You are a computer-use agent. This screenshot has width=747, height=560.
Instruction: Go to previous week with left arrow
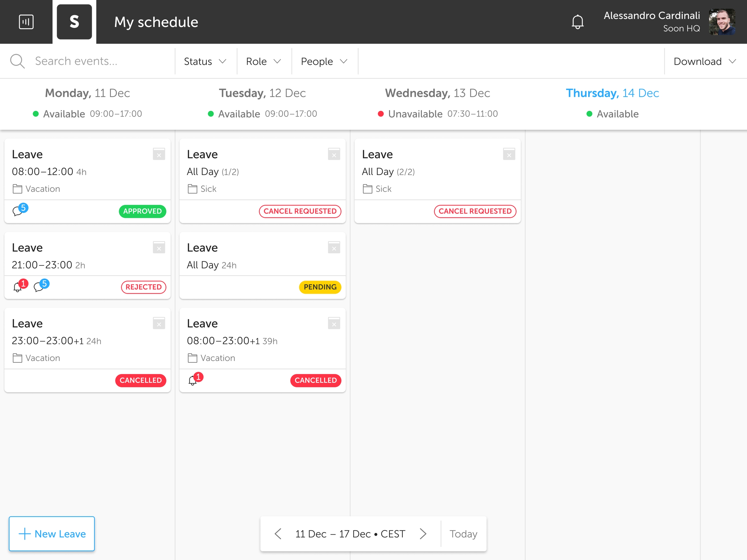click(278, 534)
